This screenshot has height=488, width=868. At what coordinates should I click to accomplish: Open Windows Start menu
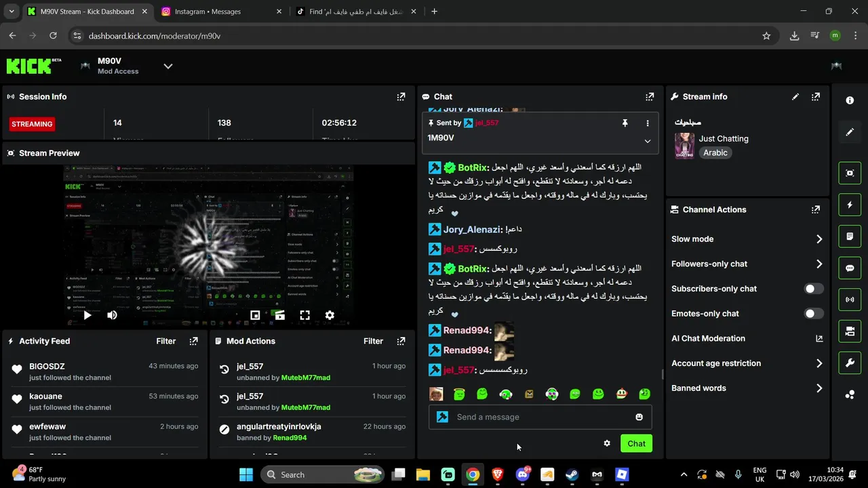coord(246,474)
